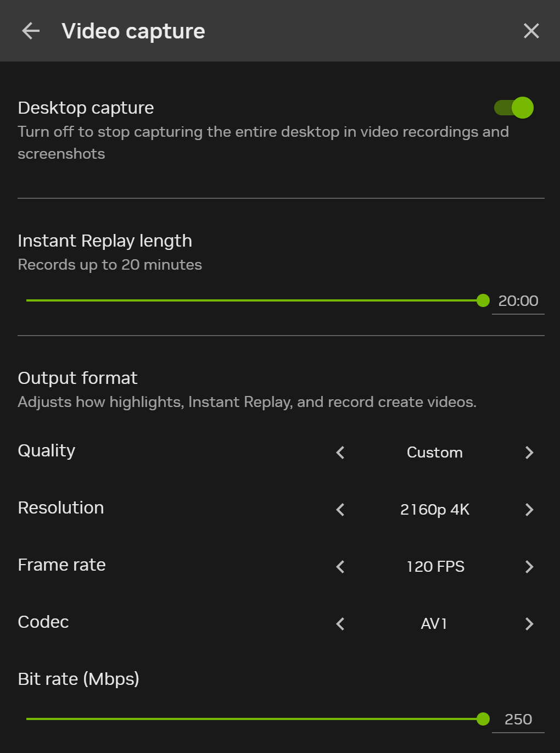The height and width of the screenshot is (753, 560).
Task: Click the 2160p 4K resolution label
Action: tap(434, 510)
